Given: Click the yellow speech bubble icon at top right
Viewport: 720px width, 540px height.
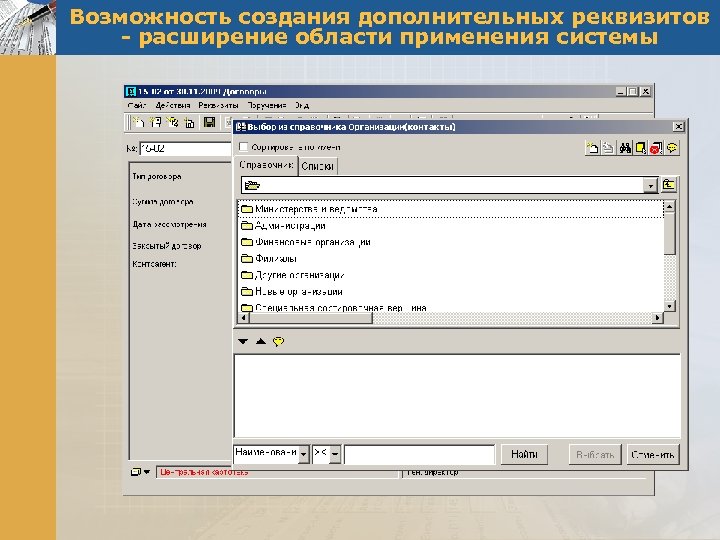Looking at the screenshot, I should tap(672, 148).
